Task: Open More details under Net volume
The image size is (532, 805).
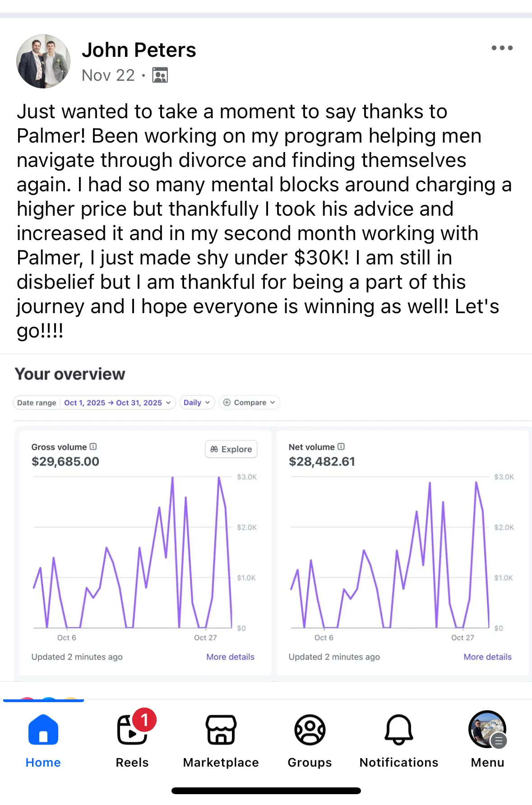Action: click(487, 657)
